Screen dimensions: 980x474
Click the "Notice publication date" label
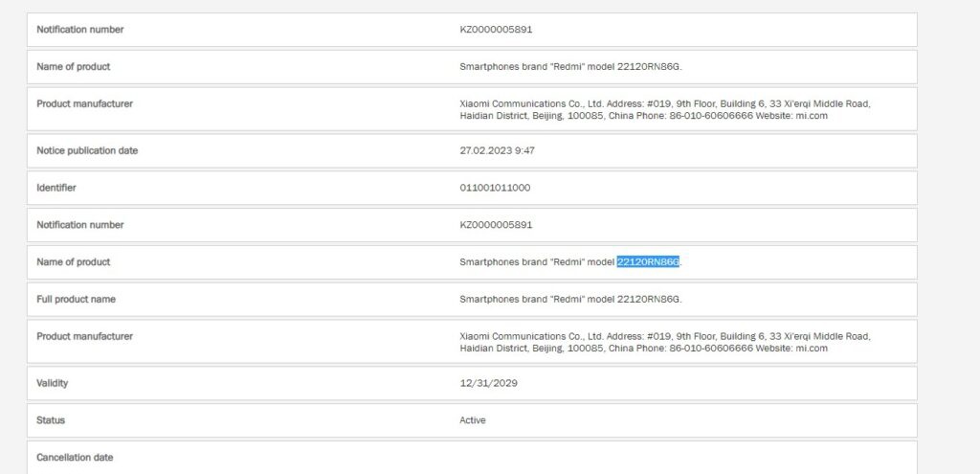coord(87,150)
